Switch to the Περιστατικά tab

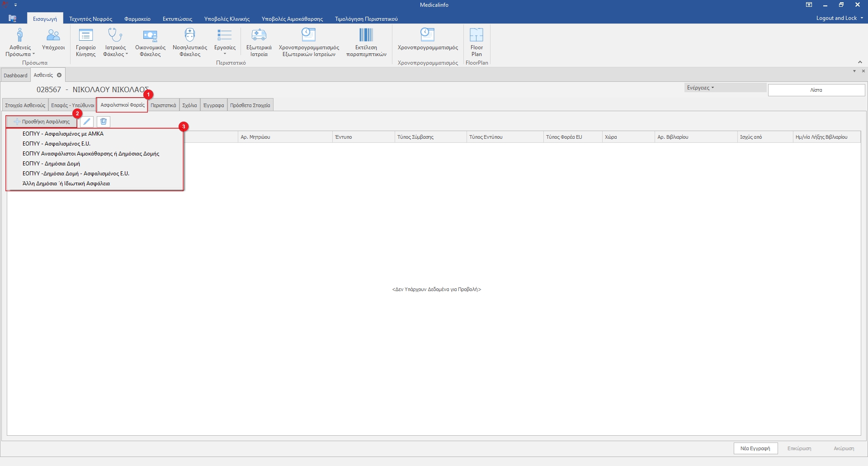163,105
